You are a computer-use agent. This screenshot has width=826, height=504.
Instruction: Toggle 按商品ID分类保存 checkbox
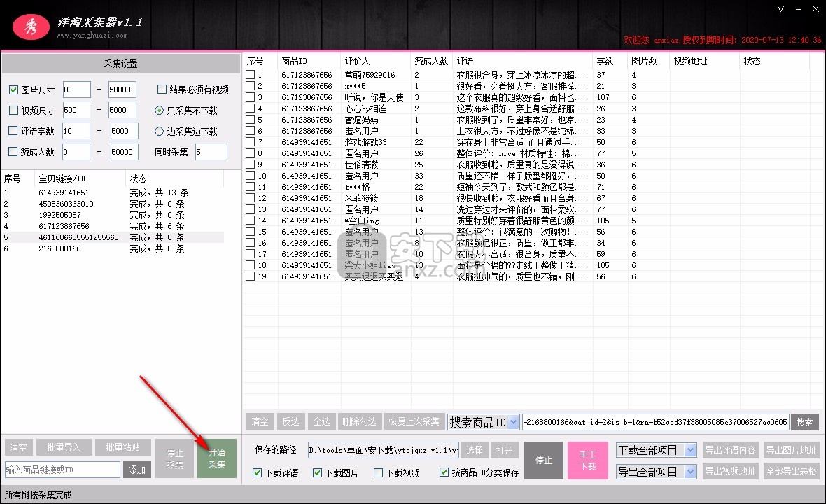(x=444, y=472)
